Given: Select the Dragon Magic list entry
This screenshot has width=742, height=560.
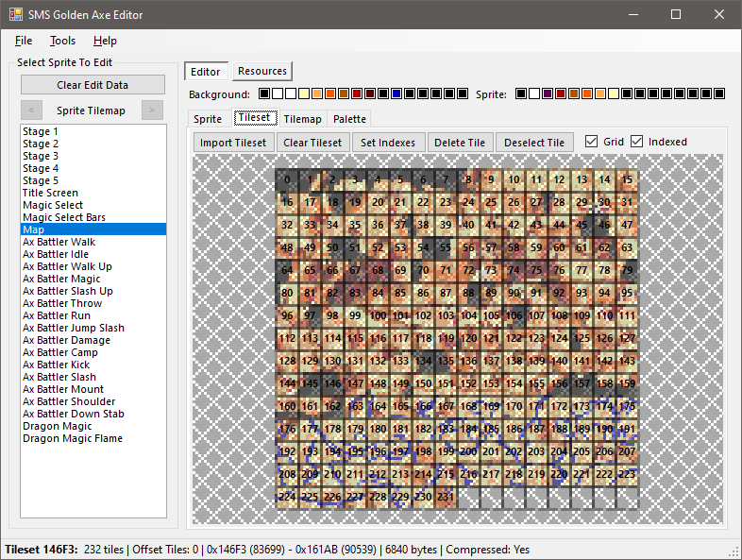Looking at the screenshot, I should [x=93, y=427].
